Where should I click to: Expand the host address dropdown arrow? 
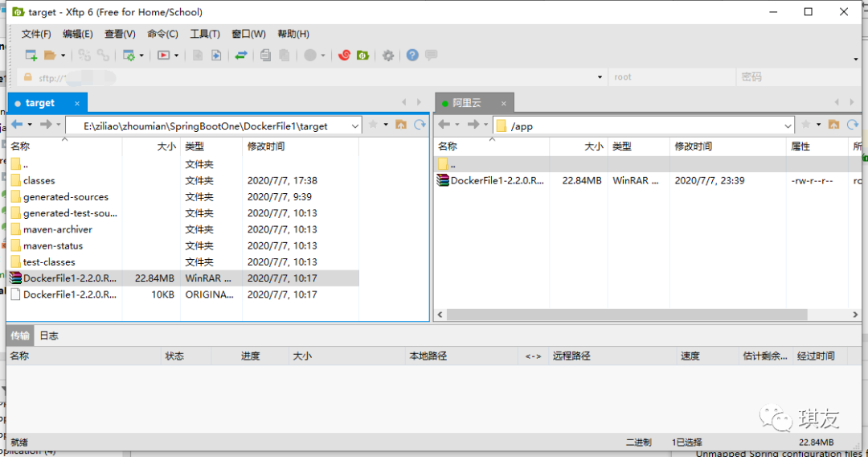(x=600, y=77)
